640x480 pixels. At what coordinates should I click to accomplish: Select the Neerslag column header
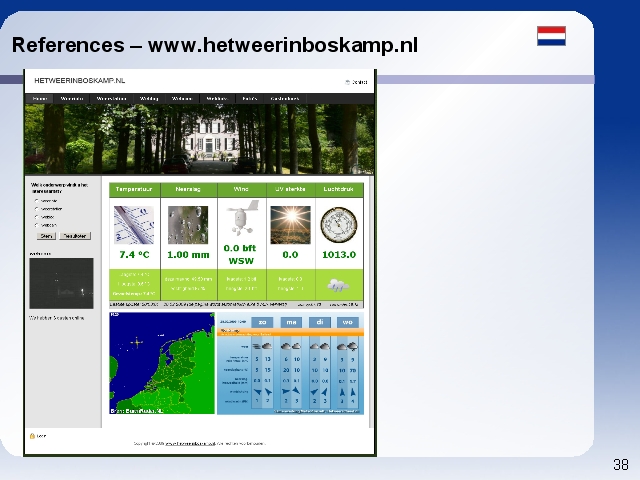[x=188, y=189]
